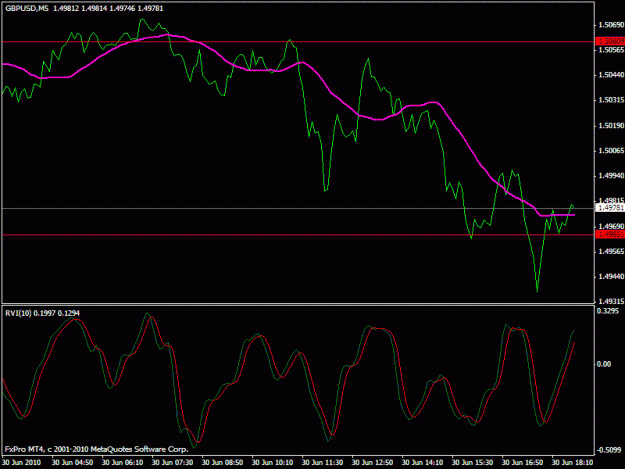Click the 0.00 RVI scale value

click(604, 364)
